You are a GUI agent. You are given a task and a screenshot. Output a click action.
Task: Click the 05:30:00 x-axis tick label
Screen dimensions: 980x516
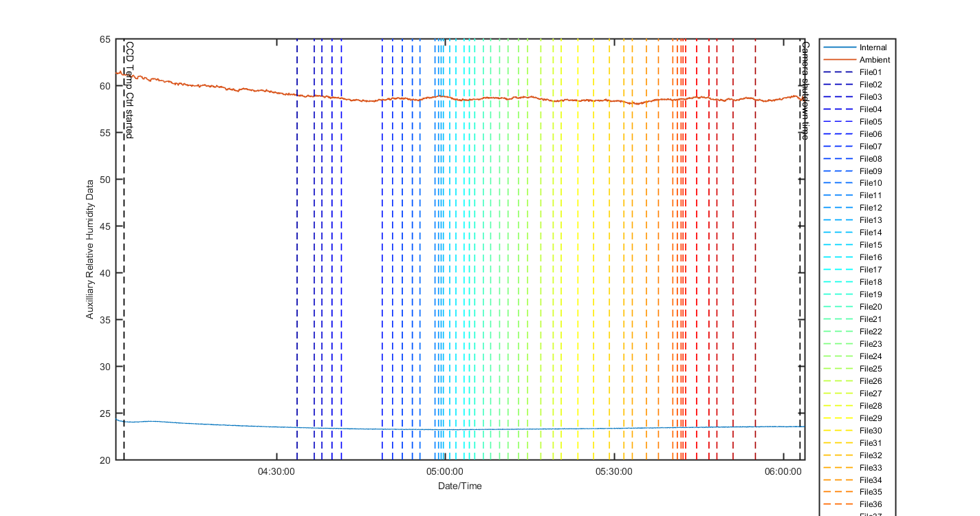tap(614, 472)
